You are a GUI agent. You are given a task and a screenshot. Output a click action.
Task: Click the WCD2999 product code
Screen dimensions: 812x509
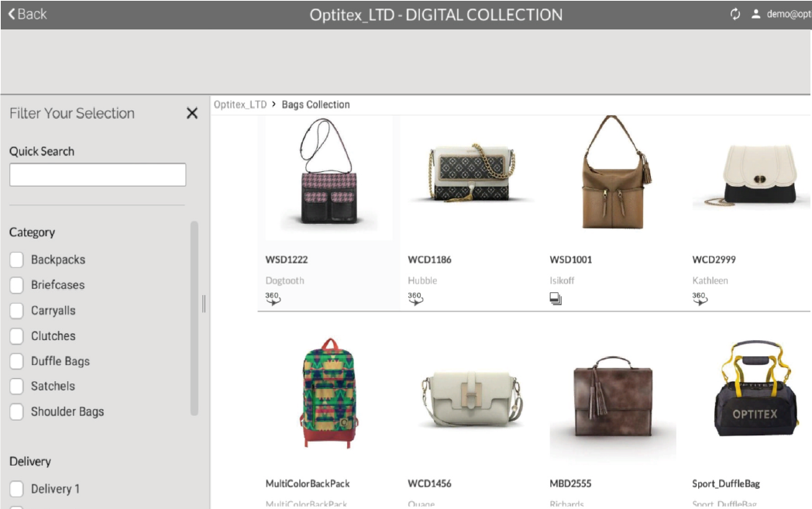714,260
